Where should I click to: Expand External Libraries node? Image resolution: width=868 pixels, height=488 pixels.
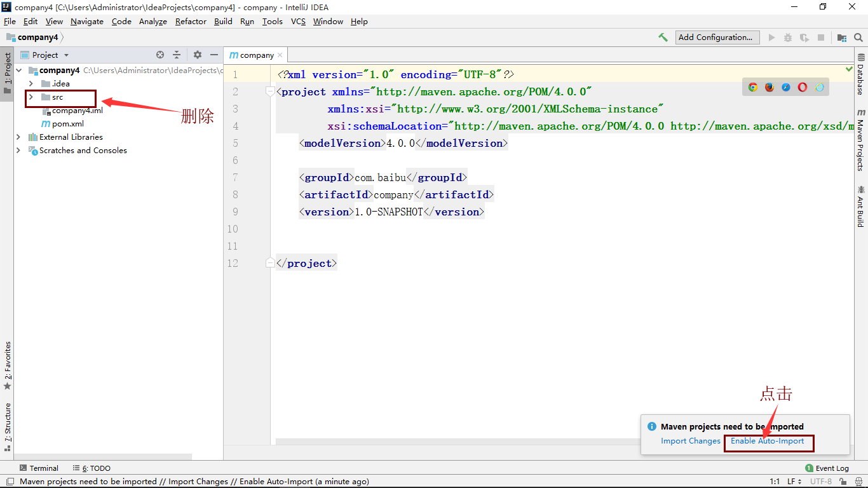click(x=18, y=137)
